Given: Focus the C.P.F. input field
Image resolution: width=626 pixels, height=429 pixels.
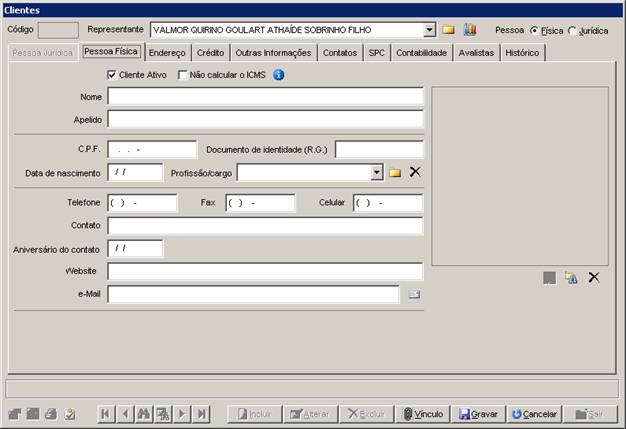Looking at the screenshot, I should coord(152,150).
